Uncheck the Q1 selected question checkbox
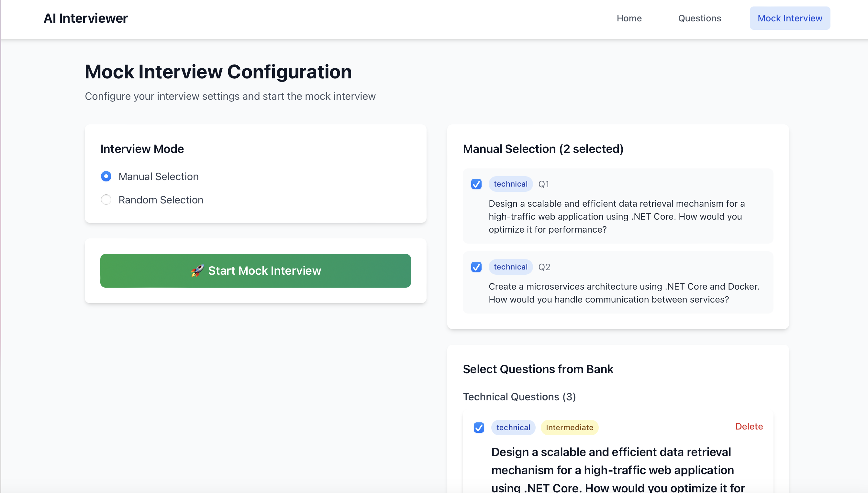This screenshot has width=868, height=493. click(476, 184)
